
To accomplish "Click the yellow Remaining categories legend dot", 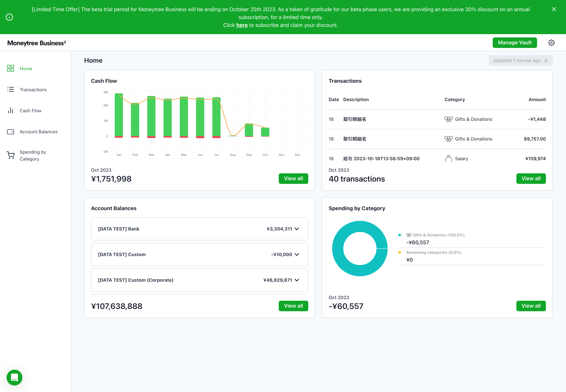I will (400, 252).
